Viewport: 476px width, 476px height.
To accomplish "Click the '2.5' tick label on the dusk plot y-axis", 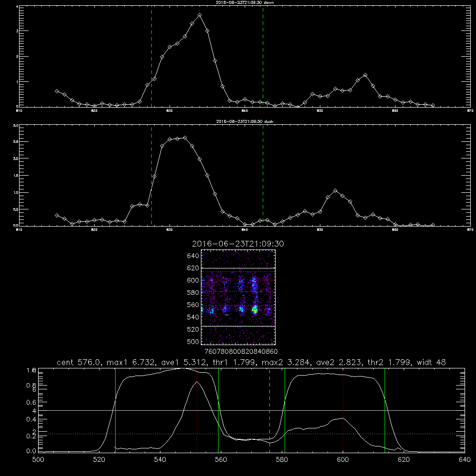I will tap(16, 142).
